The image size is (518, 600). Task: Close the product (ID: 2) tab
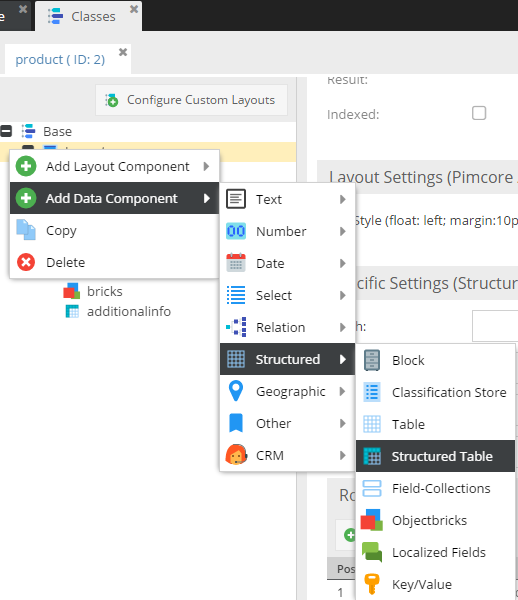(123, 52)
